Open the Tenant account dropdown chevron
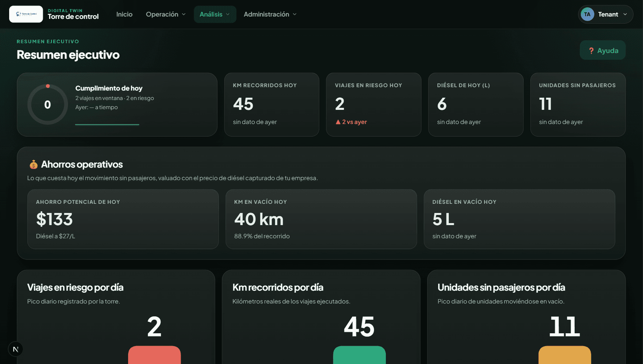 click(625, 14)
